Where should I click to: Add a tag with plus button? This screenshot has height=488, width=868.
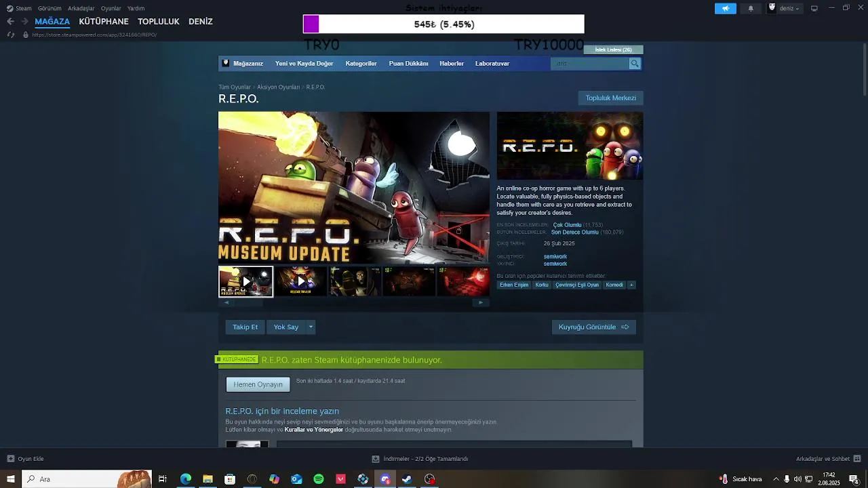click(x=631, y=285)
